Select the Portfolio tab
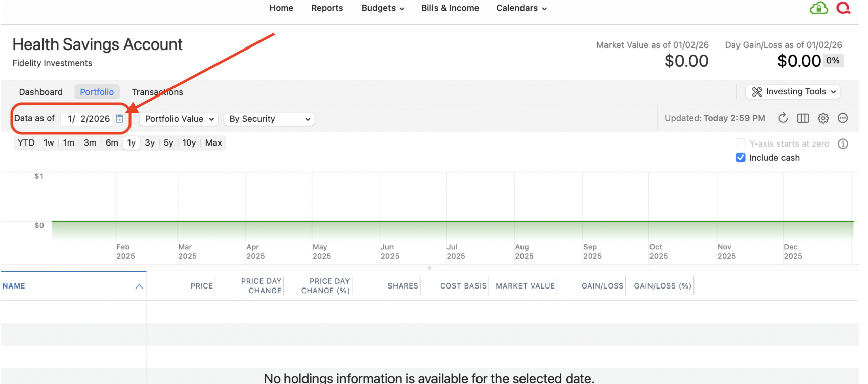868x384 pixels. pos(97,92)
